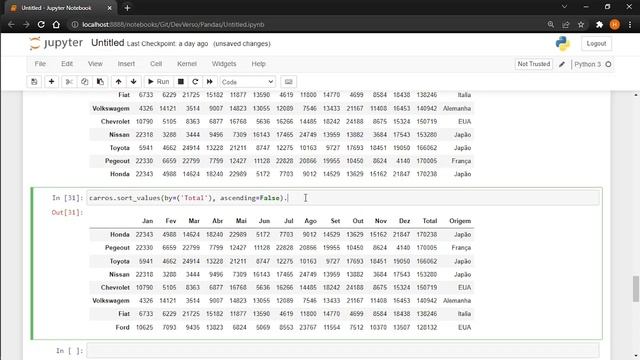Restart kernel and run all fast-forward icon
Image resolution: width=640 pixels, height=360 pixels.
[x=210, y=82]
